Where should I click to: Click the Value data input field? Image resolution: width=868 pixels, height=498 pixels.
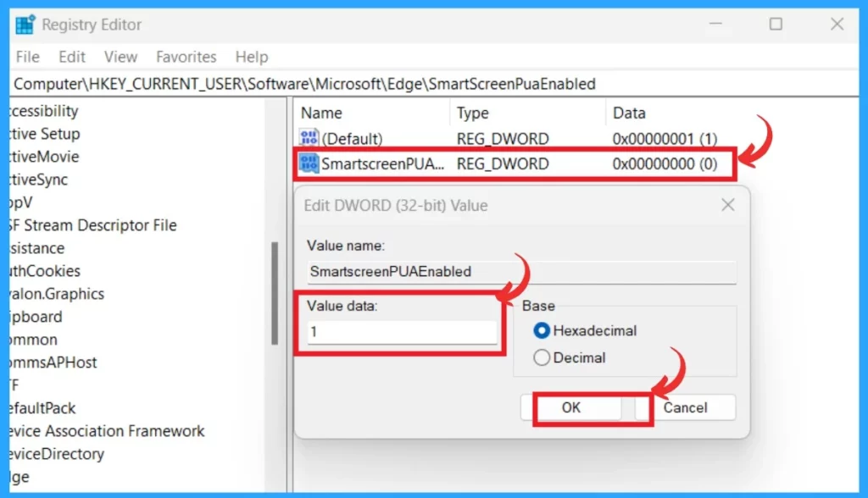click(403, 332)
